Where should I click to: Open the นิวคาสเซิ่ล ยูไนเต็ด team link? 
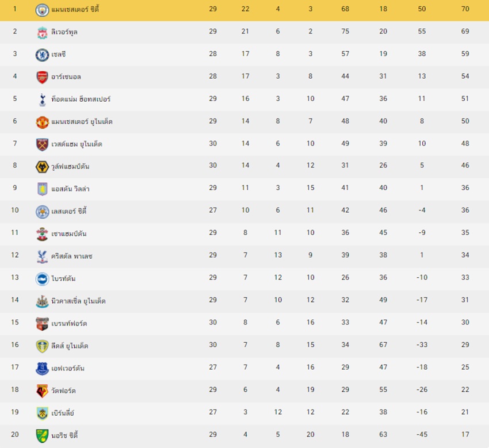78,301
